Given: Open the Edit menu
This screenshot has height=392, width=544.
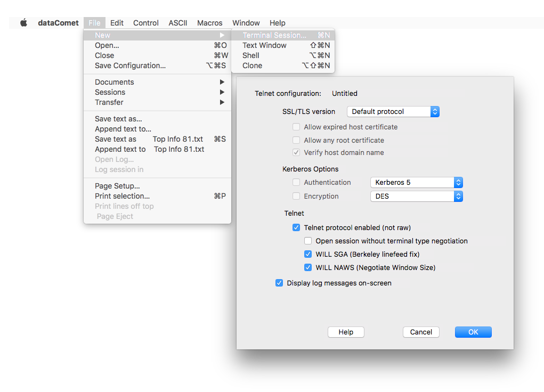Looking at the screenshot, I should pyautogui.click(x=117, y=23).
